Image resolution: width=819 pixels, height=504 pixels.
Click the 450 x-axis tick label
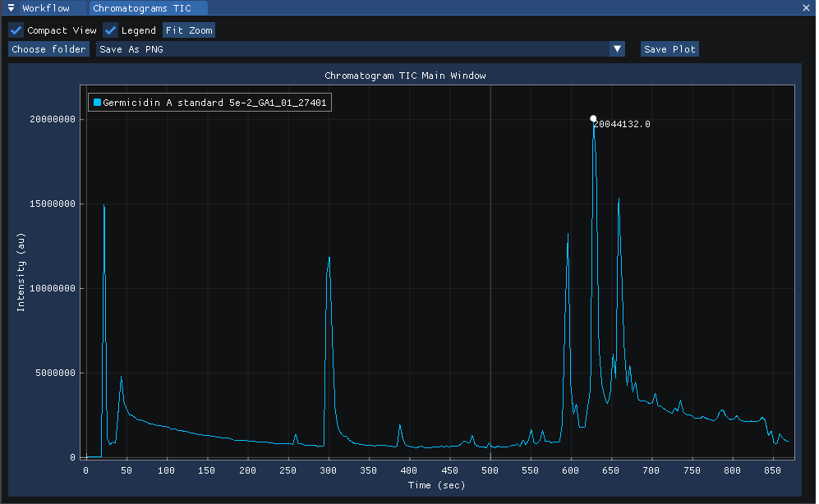pos(449,470)
